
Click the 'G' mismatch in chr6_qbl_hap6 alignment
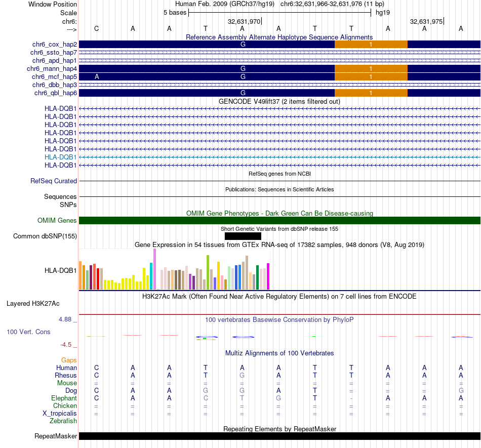243,93
